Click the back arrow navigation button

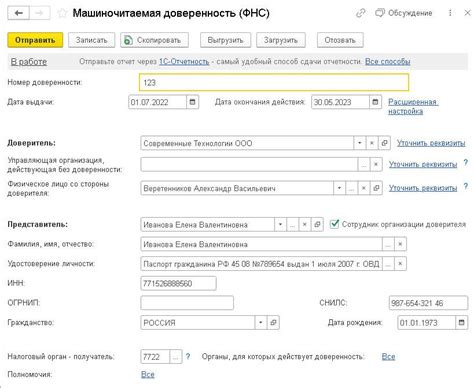(19, 13)
